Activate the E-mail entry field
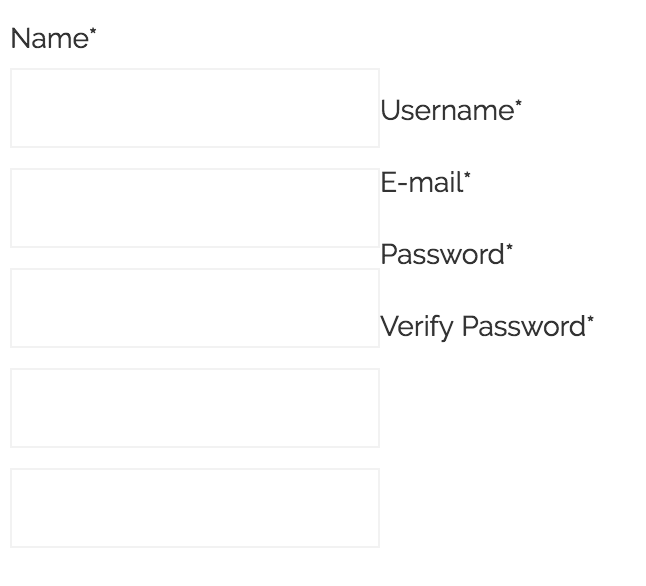This screenshot has width=646, height=586. coord(195,308)
